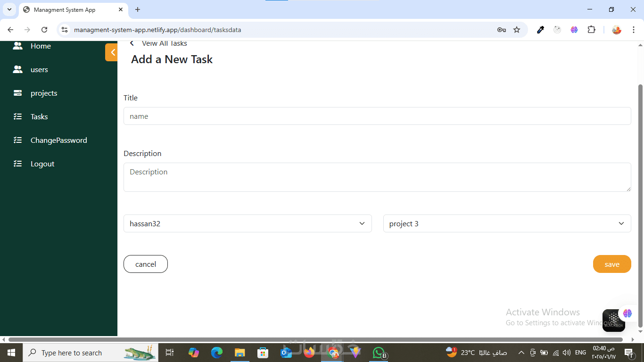Open Tasks page in sidebar
644x362 pixels.
(x=39, y=116)
